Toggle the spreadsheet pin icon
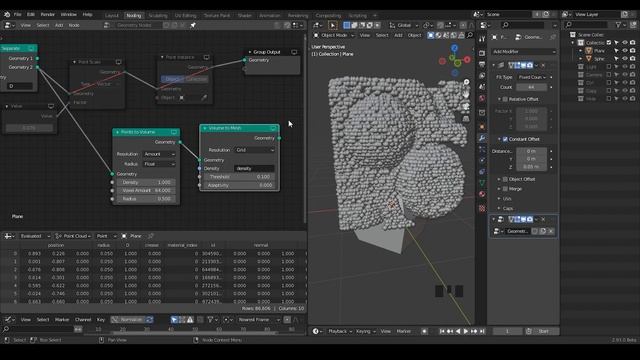 click(151, 236)
